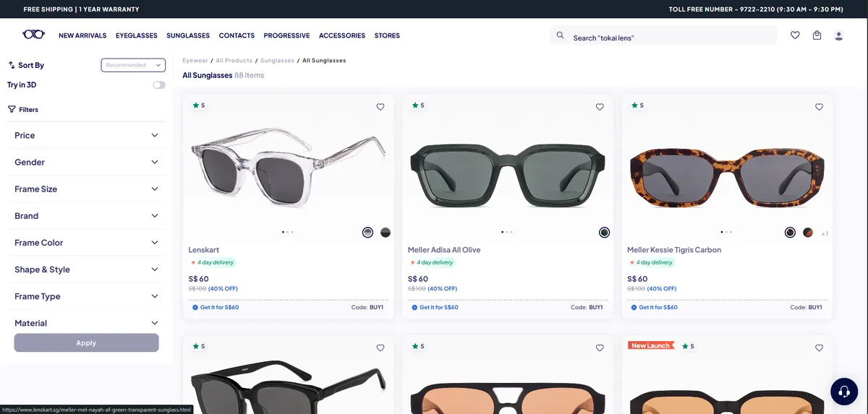Screen dimensions: 868x414
Task: Add Lenskart clear sunglasses to wishlist
Action: pyautogui.click(x=380, y=107)
